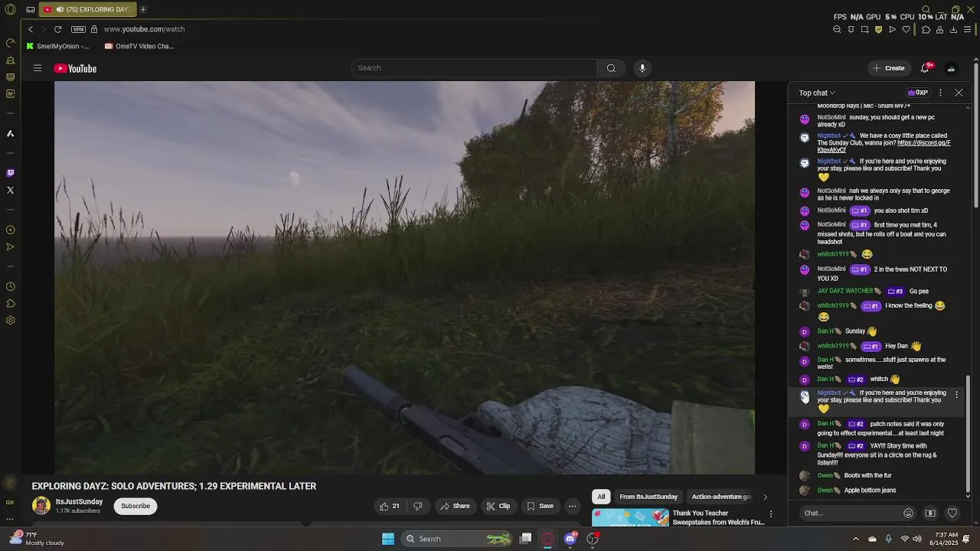980x551 pixels.
Task: Show more filter chips with right arrow
Action: (x=765, y=497)
